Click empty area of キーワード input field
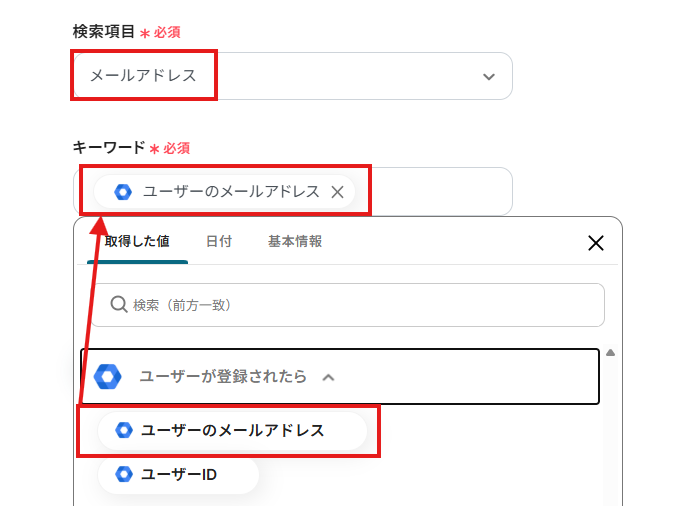Image resolution: width=685 pixels, height=506 pixels. (x=440, y=192)
